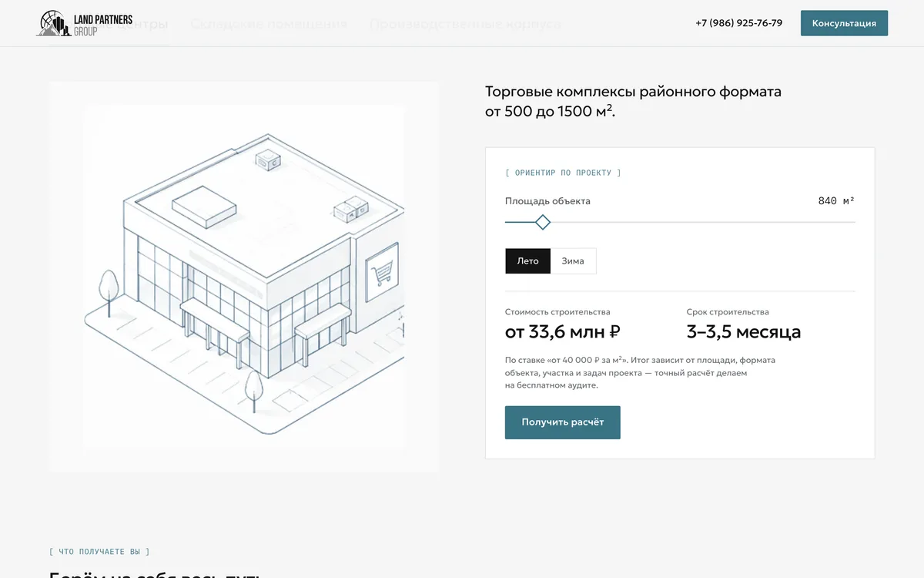
Task: Select the Лето season option
Action: tap(527, 260)
